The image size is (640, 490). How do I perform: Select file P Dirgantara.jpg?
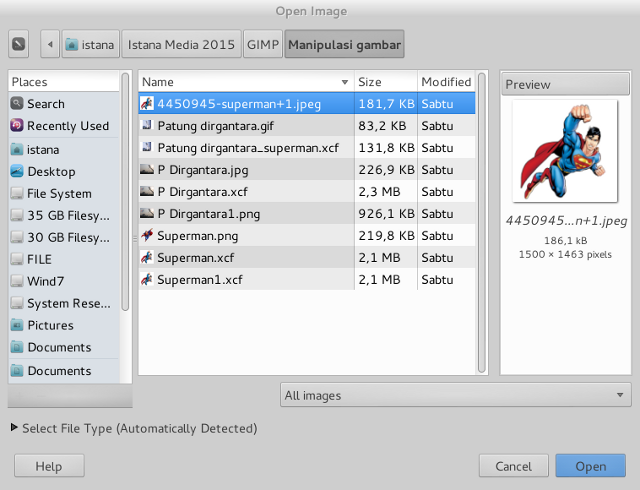click(x=307, y=169)
